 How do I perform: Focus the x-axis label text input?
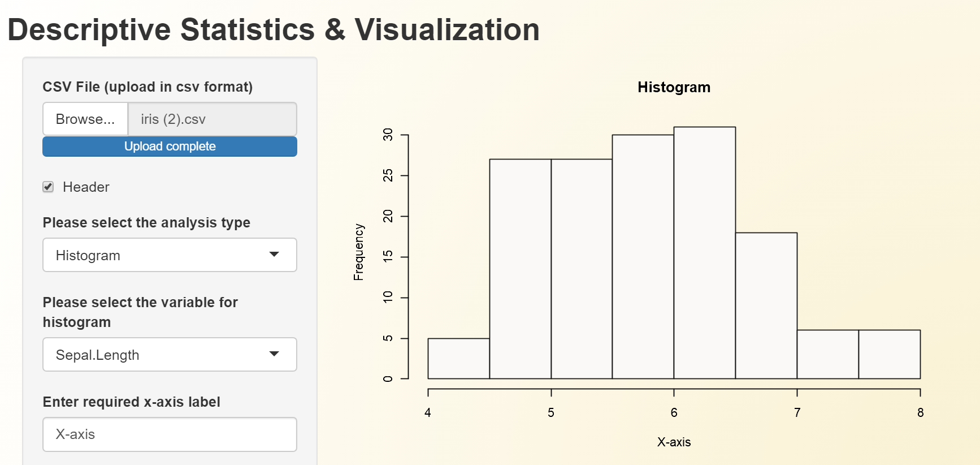[x=170, y=434]
